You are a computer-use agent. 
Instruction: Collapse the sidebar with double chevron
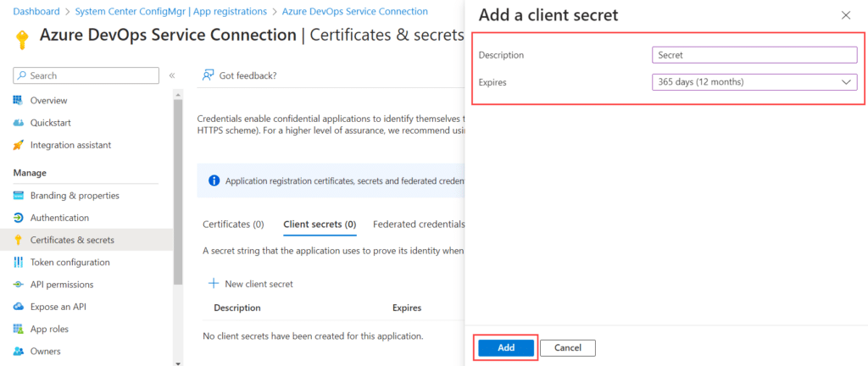click(172, 75)
